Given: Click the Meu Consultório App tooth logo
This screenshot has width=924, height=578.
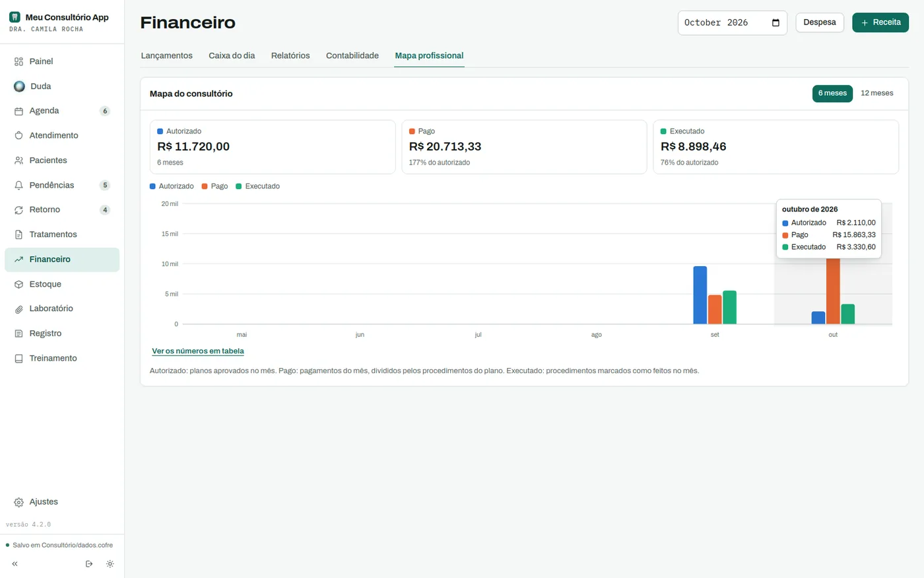Looking at the screenshot, I should [x=15, y=17].
